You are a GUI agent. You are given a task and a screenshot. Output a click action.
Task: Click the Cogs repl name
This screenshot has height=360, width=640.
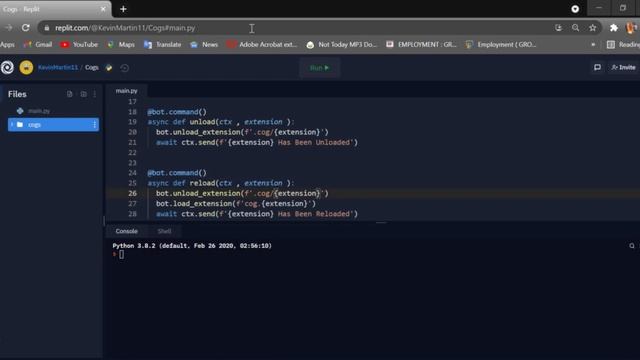[x=92, y=67]
